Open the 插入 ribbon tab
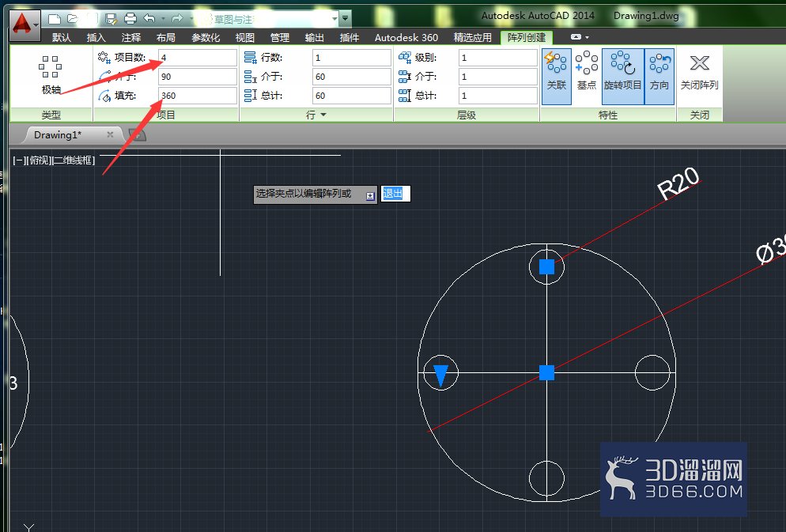786x532 pixels. 96,38
